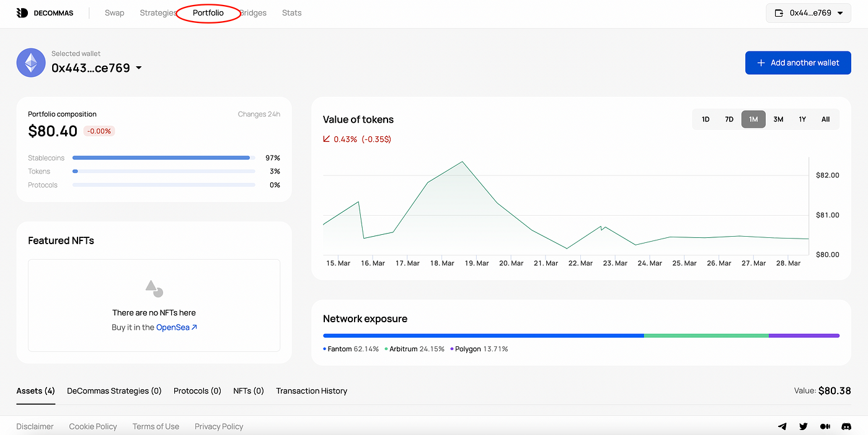This screenshot has height=435, width=868.
Task: Open the Privacy Policy footer link
Action: tap(219, 426)
